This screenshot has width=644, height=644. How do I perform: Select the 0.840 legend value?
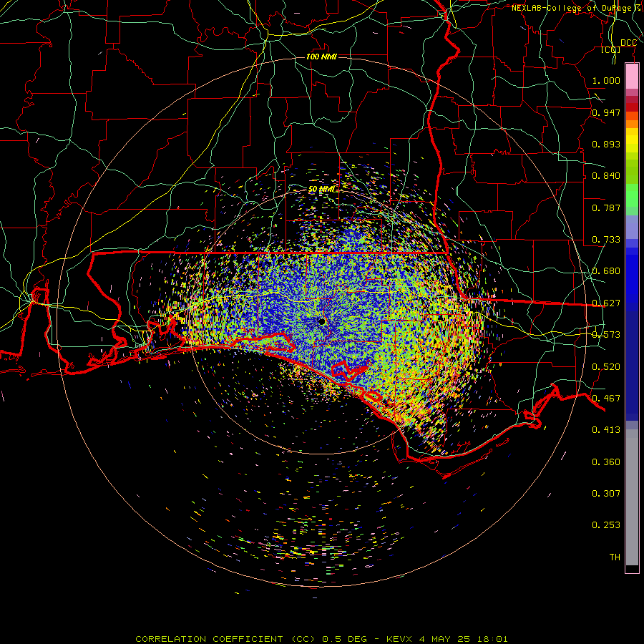point(606,176)
